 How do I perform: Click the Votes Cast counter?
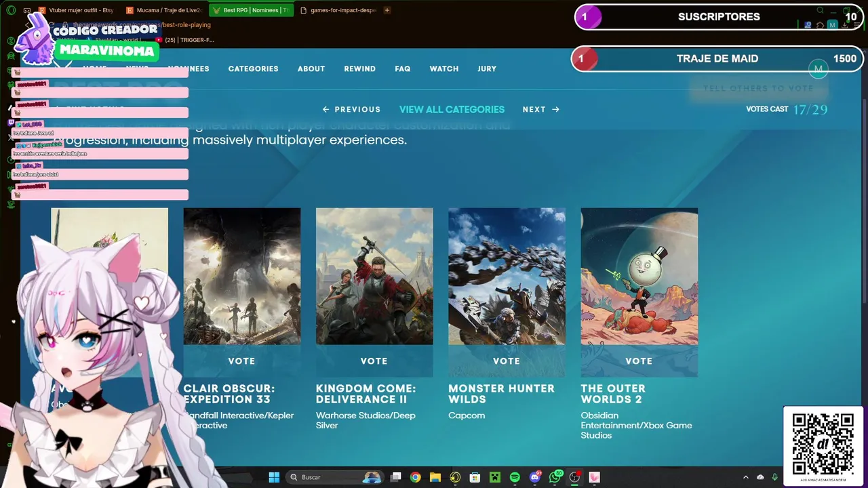787,109
